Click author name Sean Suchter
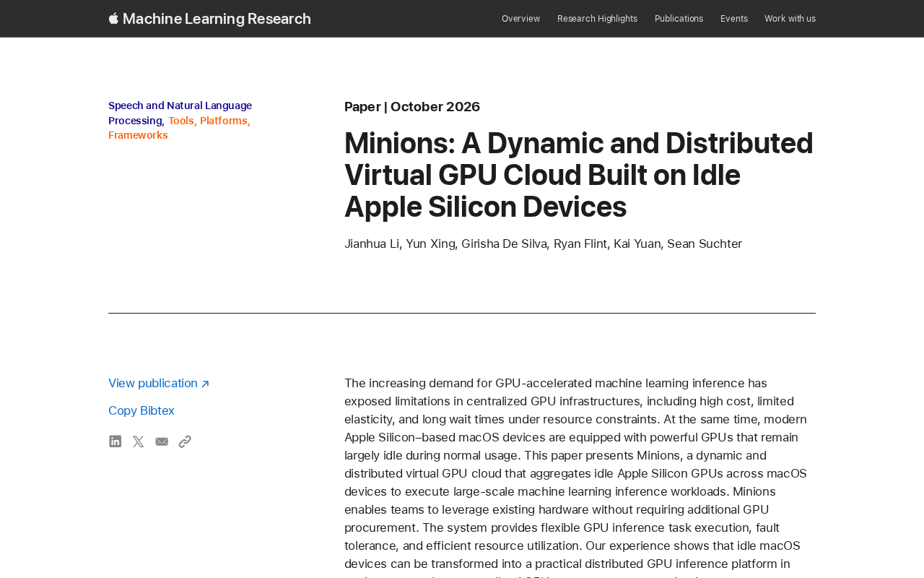This screenshot has width=924, height=578. tap(705, 244)
